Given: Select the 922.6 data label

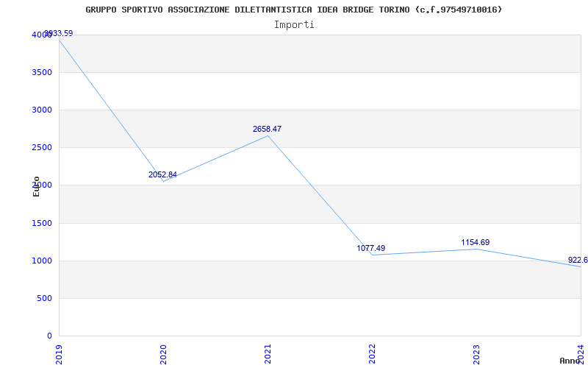Looking at the screenshot, I should [x=578, y=261].
